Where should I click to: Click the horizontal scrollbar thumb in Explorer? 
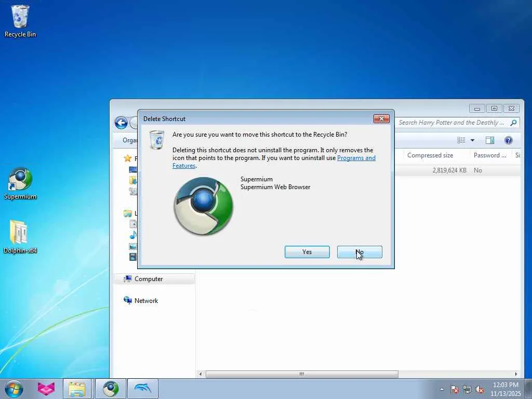302,374
